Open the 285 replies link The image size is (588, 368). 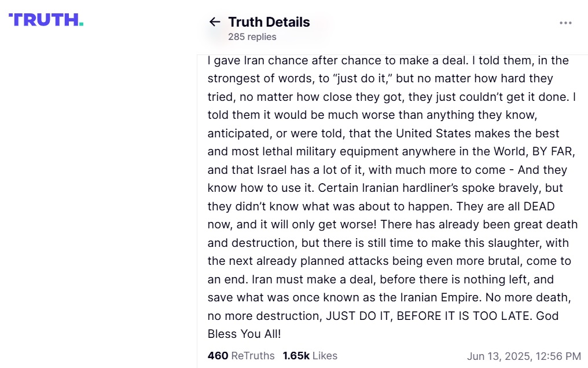pos(252,37)
